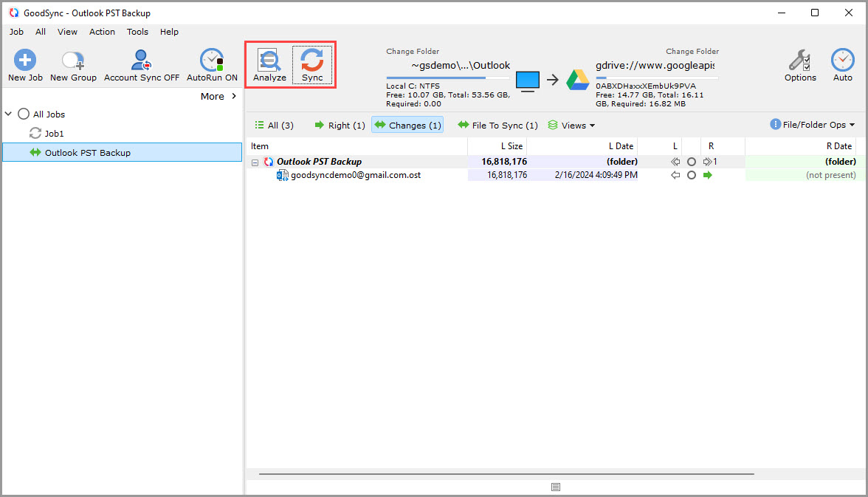Toggle Account Sync OFF button

click(x=142, y=65)
